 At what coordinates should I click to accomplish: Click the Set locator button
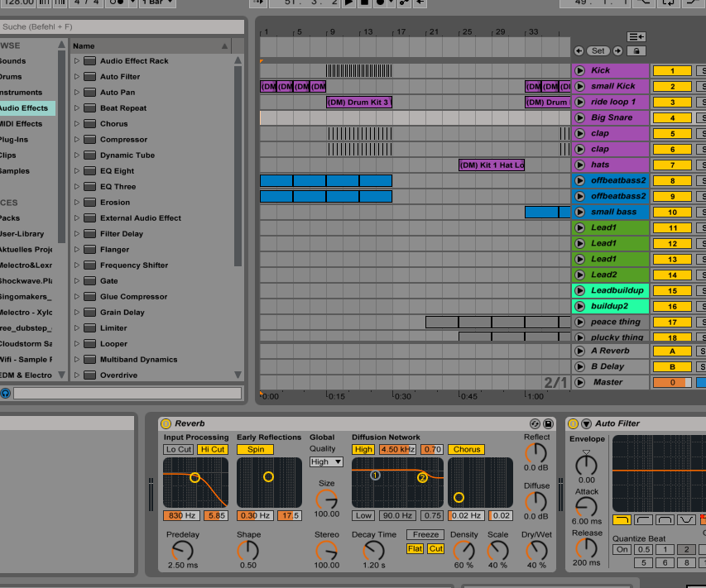click(x=600, y=51)
